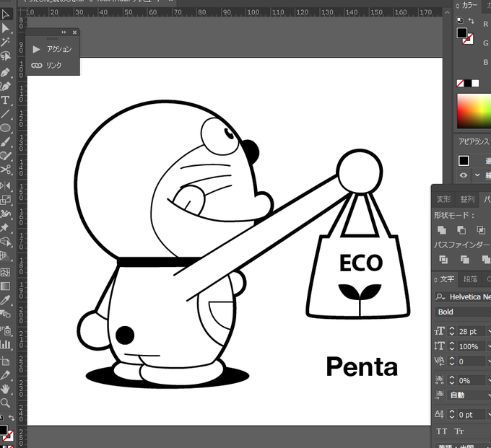Close the floating アクション/リンク dock
The height and width of the screenshot is (448, 491).
point(74,32)
